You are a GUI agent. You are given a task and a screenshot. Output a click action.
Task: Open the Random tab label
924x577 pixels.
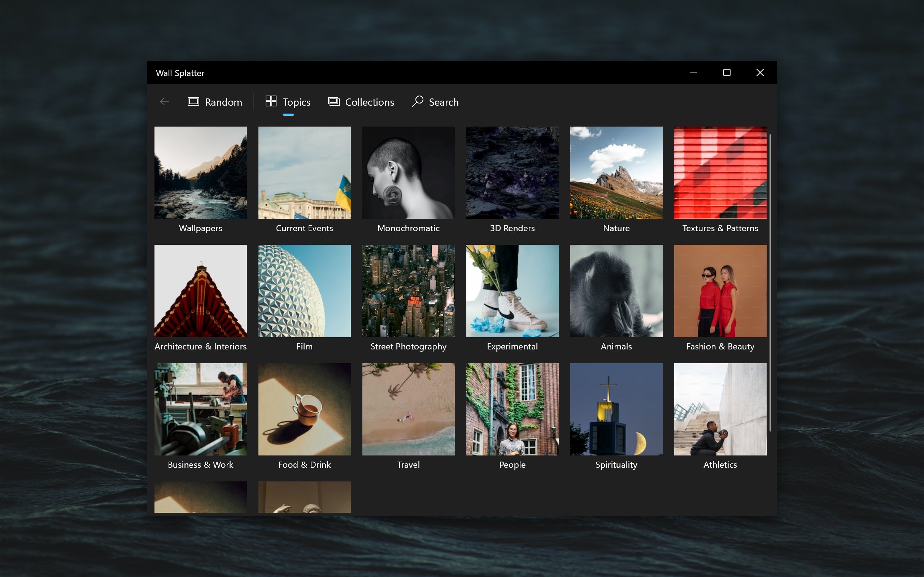pos(223,102)
